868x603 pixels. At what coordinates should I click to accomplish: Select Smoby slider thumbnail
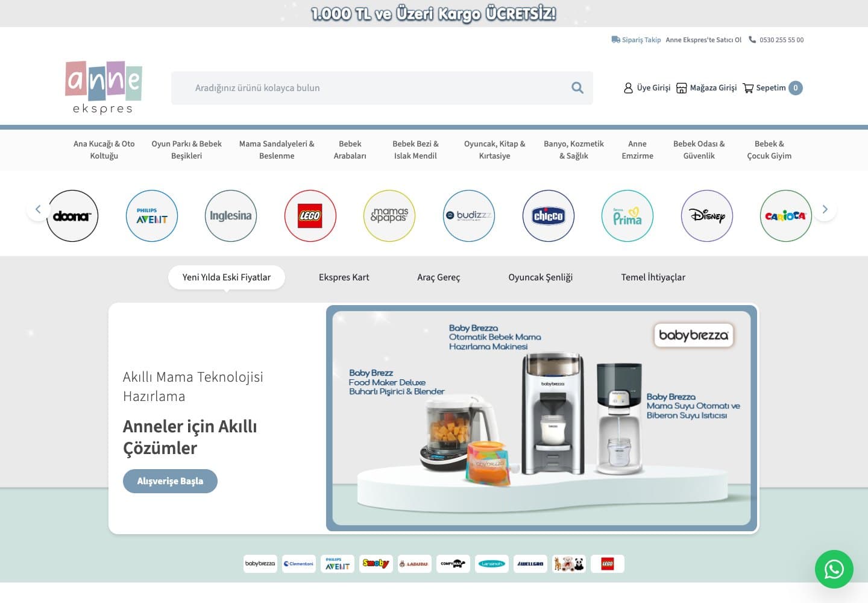point(376,564)
